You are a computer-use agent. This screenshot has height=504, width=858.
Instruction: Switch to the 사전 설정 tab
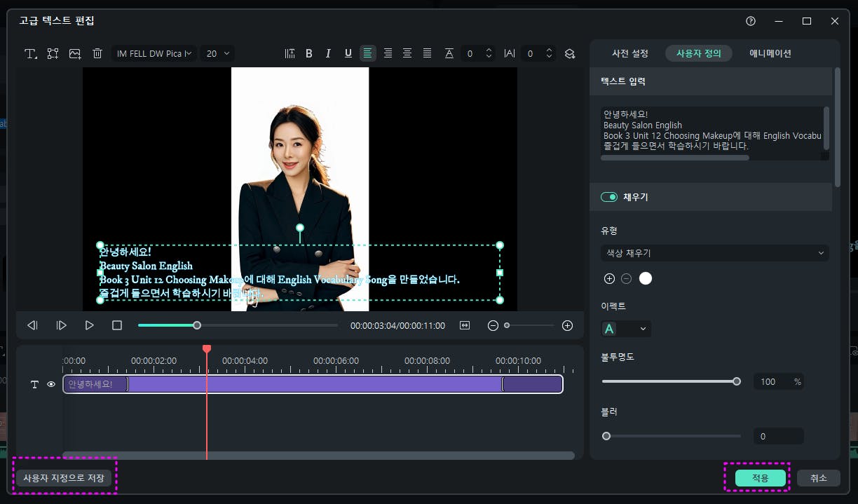click(x=629, y=53)
